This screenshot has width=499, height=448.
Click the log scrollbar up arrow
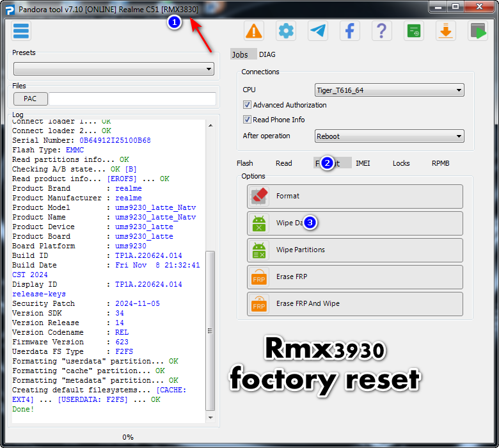[x=210, y=125]
